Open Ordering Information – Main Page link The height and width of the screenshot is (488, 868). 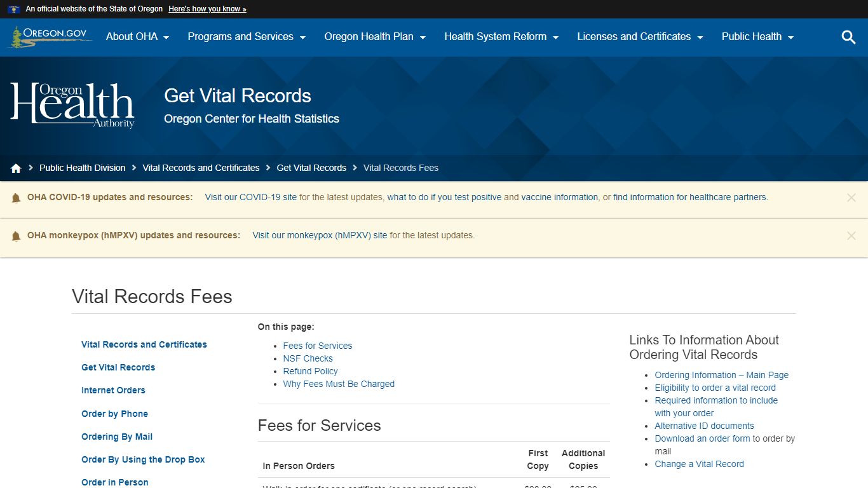pos(722,375)
